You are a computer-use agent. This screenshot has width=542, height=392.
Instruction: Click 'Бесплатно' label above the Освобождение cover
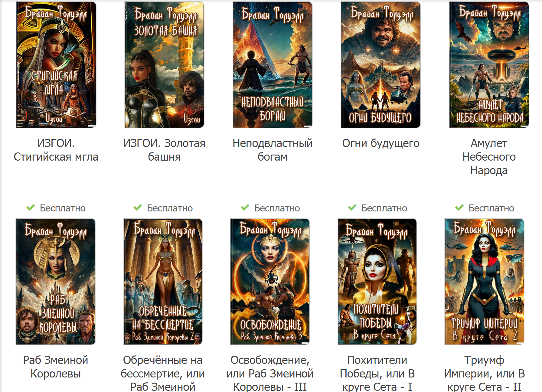click(x=277, y=208)
